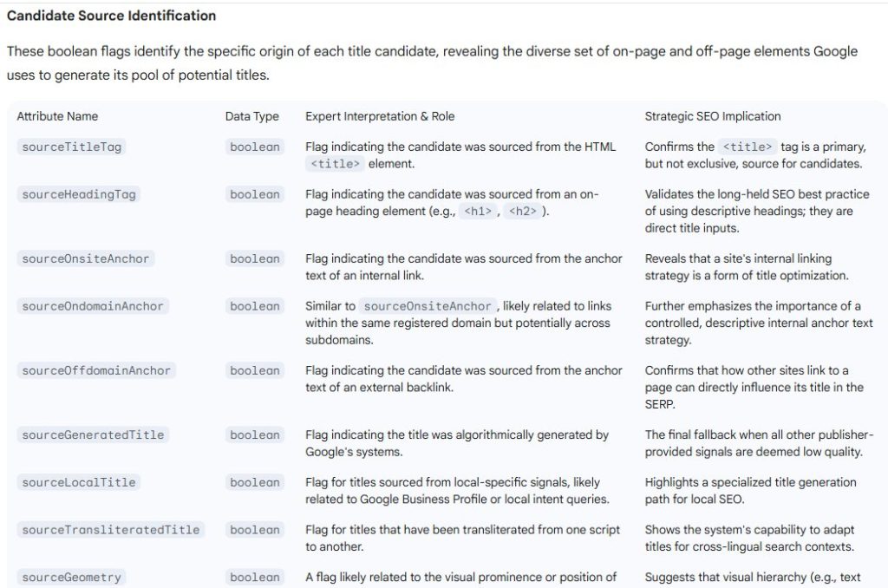Click sourceOnsiteAnchor in the Attribute Name column
This screenshot has width=888, height=588.
pyautogui.click(x=86, y=259)
